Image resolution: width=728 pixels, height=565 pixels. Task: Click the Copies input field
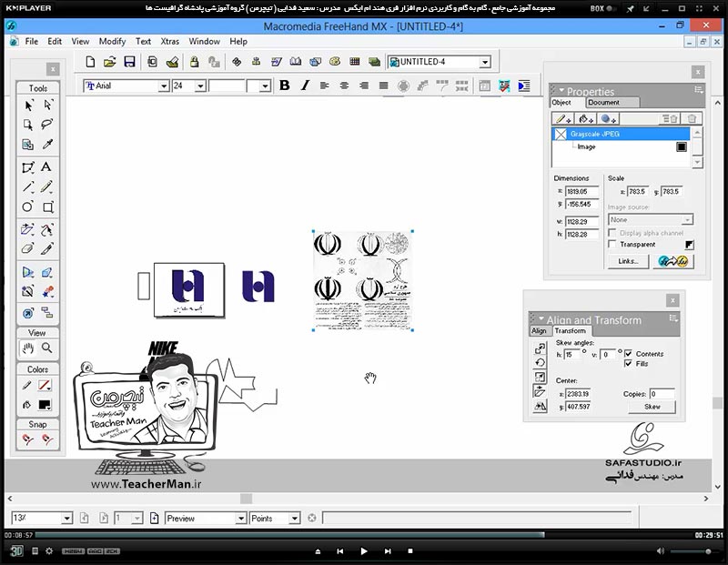coord(662,394)
